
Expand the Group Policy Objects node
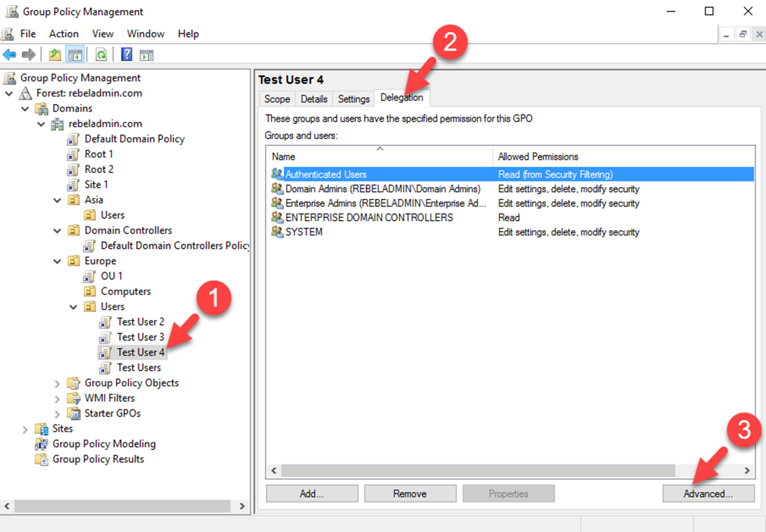[x=57, y=384]
